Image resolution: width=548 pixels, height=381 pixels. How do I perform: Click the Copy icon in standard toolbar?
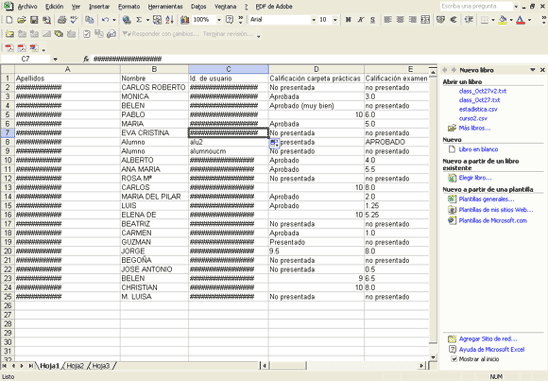click(x=89, y=20)
